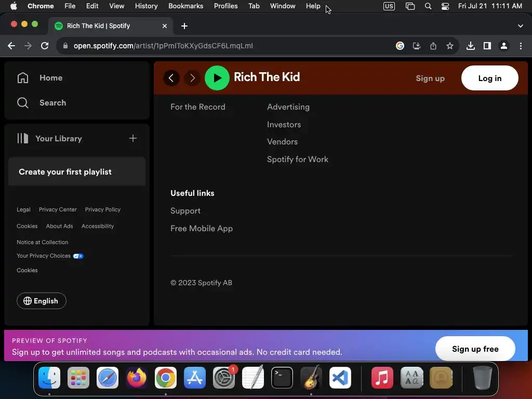Viewport: 532px width, 399px height.
Task: Click the install app icon in address bar
Action: click(x=417, y=46)
